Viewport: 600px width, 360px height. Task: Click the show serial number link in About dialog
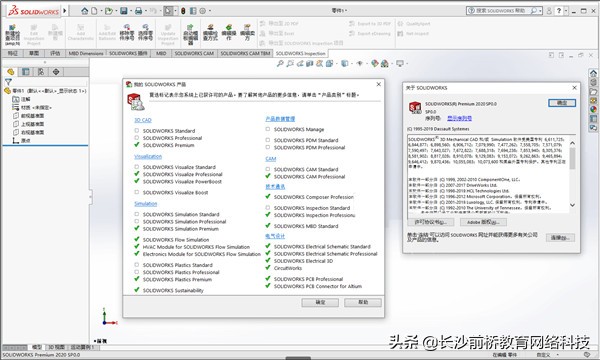coord(460,118)
